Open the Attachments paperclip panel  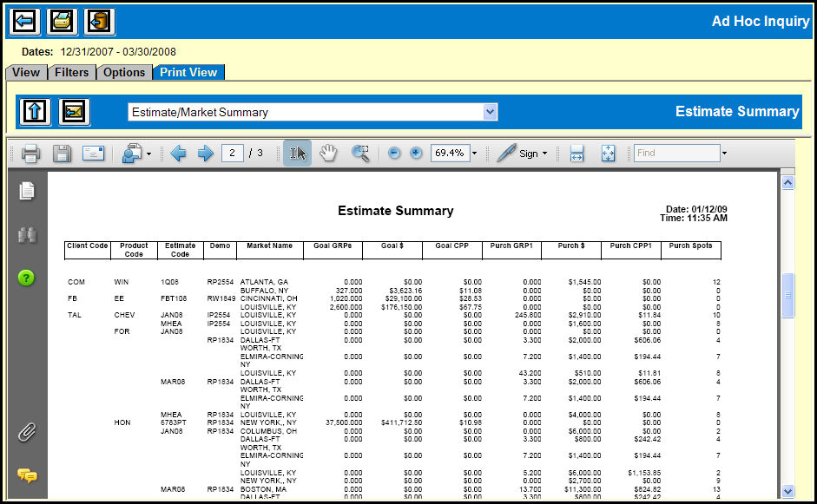pyautogui.click(x=27, y=432)
